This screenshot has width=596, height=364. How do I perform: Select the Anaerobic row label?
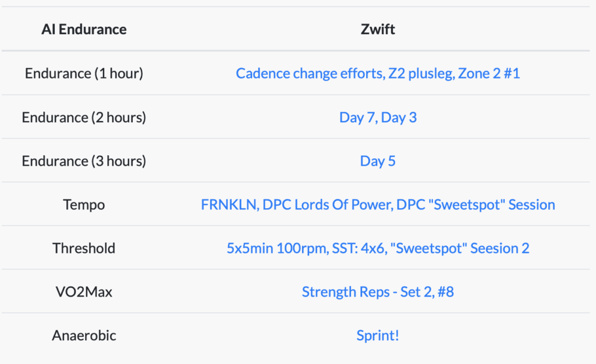pos(84,336)
